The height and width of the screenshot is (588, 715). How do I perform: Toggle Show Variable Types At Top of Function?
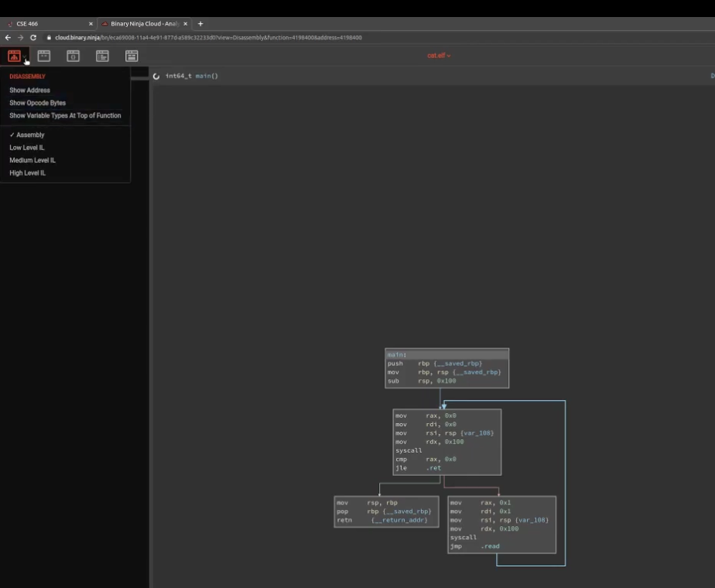(x=65, y=115)
